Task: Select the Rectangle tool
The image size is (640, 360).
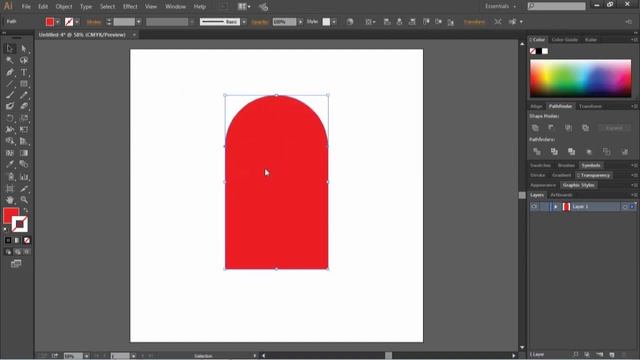Action: [24, 84]
